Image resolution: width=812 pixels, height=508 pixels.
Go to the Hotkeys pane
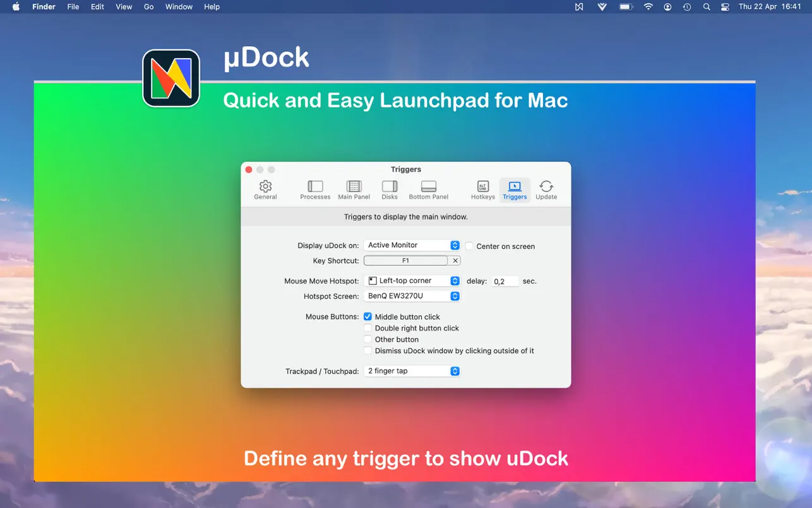[483, 190]
